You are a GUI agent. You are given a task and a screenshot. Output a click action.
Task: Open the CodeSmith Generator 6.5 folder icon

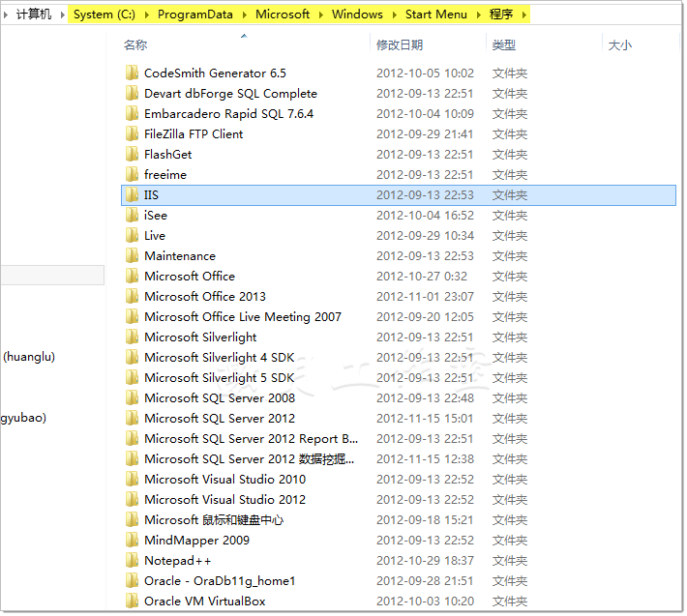(x=132, y=73)
